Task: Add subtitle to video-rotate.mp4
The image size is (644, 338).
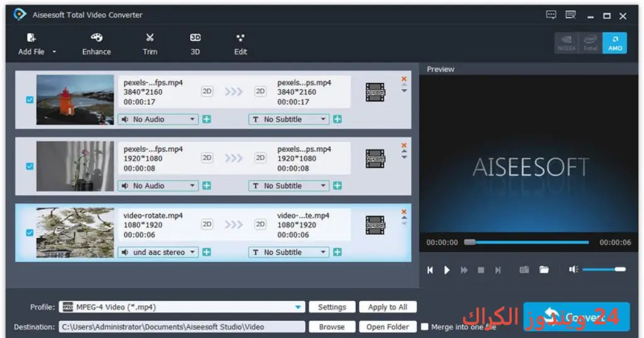Action: (x=337, y=253)
